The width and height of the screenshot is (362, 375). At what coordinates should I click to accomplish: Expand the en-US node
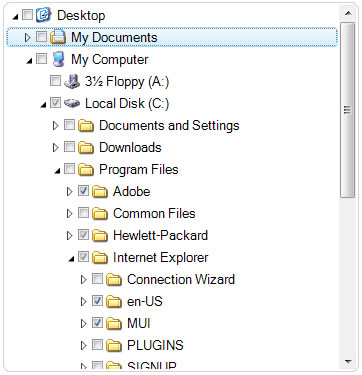[83, 302]
